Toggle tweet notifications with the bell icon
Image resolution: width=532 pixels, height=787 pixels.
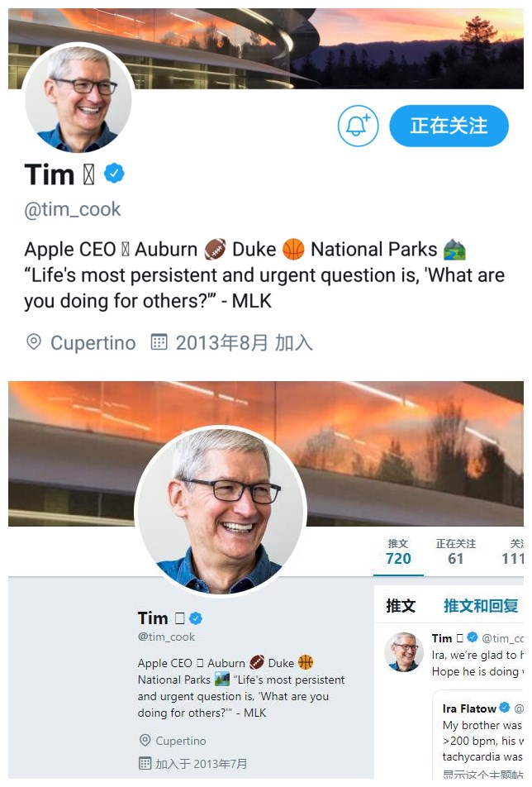click(x=358, y=126)
